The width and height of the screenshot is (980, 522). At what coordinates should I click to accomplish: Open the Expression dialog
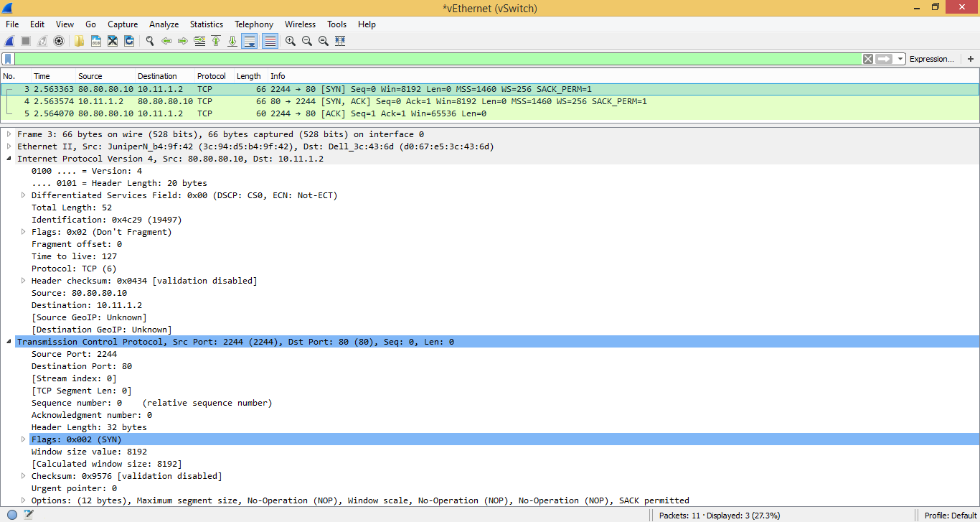tap(932, 59)
